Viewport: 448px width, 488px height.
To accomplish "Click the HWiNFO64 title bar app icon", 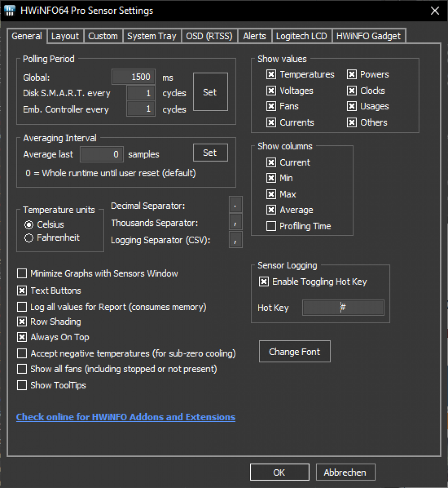I will (10, 10).
